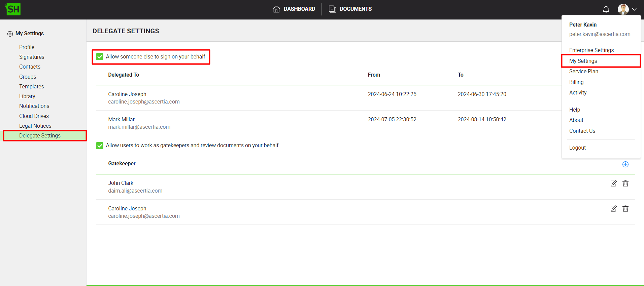Open Signatures in settings sidebar
Viewport: 644px width, 286px height.
32,57
